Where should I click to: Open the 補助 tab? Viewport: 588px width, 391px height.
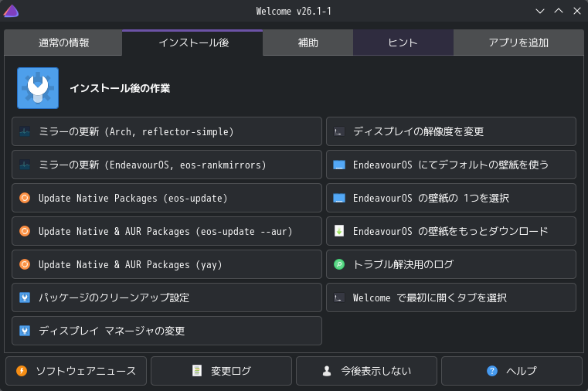pyautogui.click(x=308, y=43)
